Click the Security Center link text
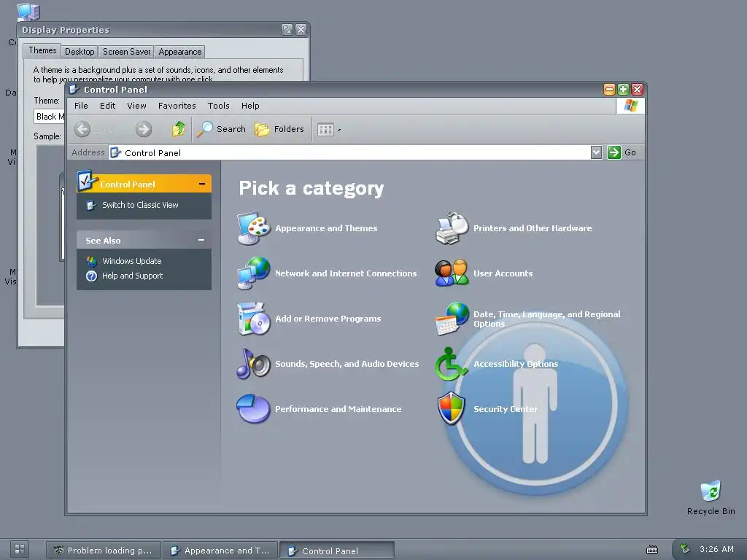The height and width of the screenshot is (560, 747). pos(506,409)
